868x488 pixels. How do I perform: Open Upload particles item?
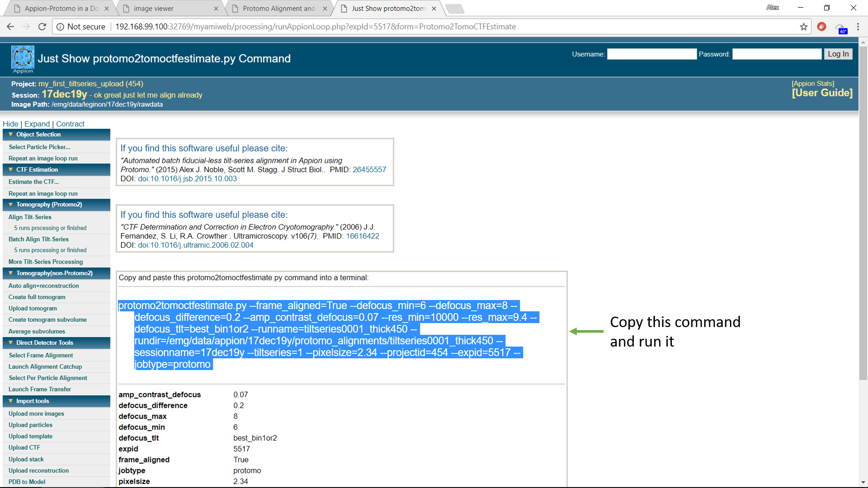(30, 425)
